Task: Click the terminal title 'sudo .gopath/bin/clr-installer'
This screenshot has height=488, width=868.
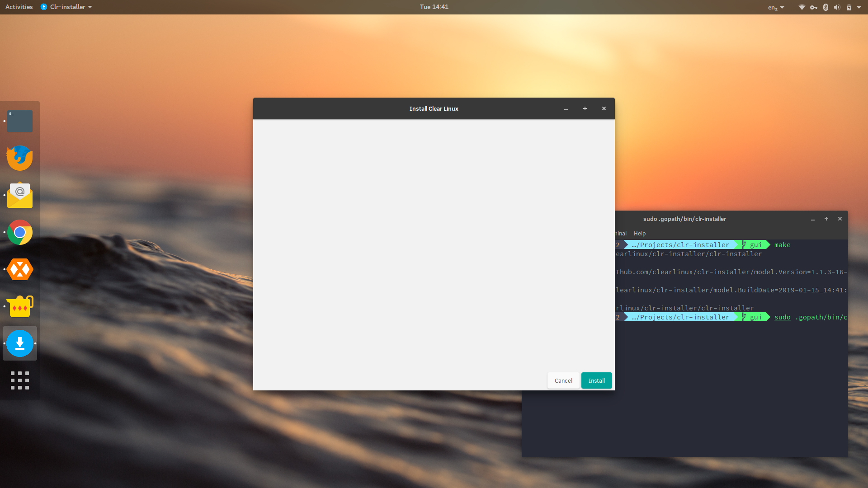Action: pos(684,219)
